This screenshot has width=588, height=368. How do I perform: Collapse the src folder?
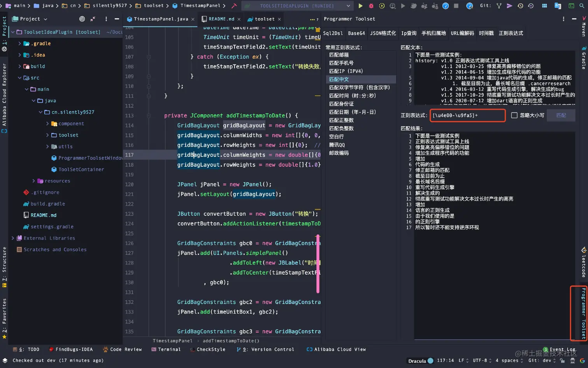click(x=20, y=78)
